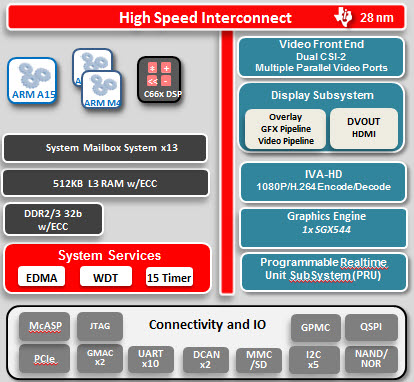
Task: Select the McASP peripheral block
Action: click(x=45, y=326)
